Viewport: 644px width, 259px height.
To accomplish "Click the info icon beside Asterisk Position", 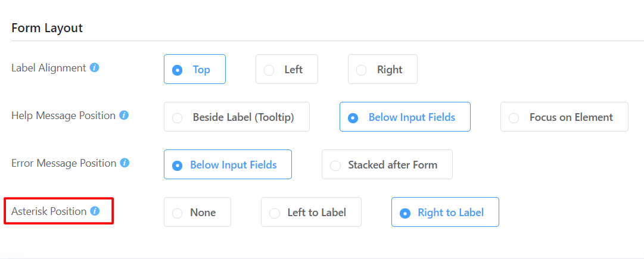I will coord(95,211).
